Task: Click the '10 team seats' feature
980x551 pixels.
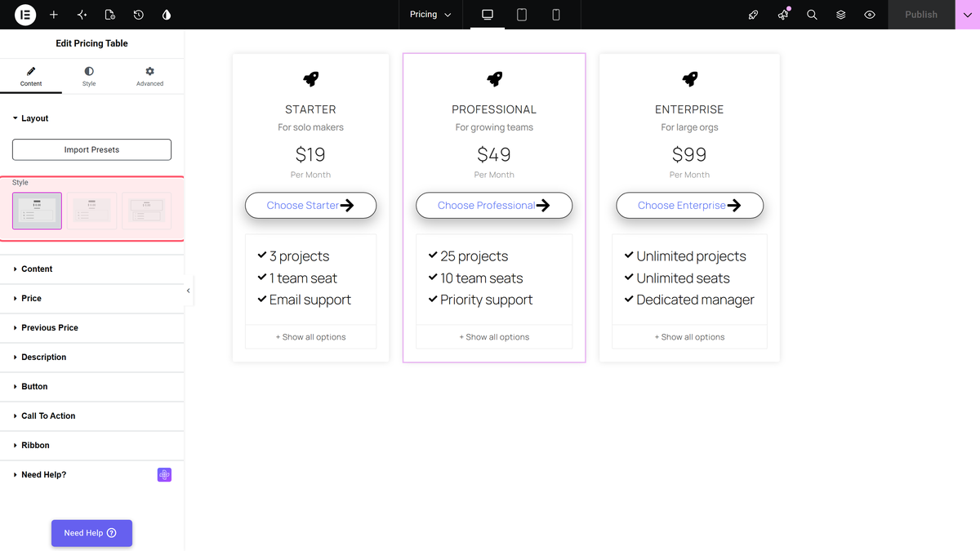Action: [x=475, y=278]
